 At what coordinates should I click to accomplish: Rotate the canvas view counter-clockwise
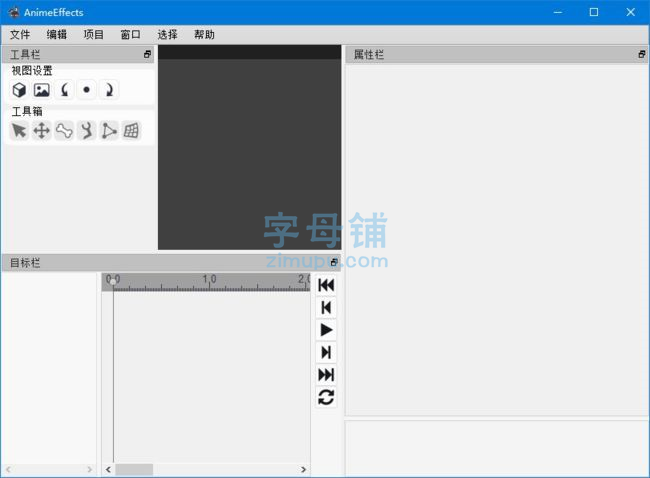click(x=64, y=90)
